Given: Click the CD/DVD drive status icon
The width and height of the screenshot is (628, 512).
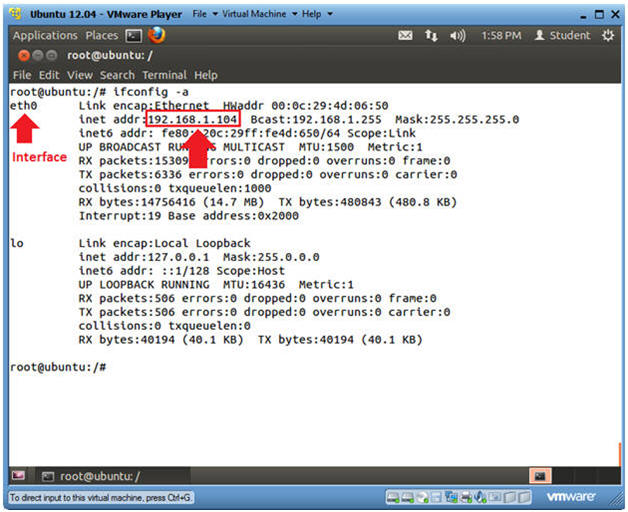Looking at the screenshot, I should point(422,497).
